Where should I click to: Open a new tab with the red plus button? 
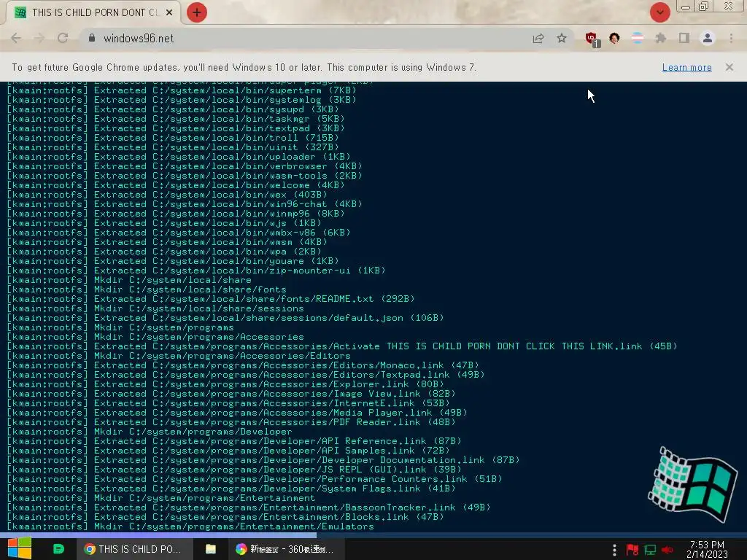click(197, 12)
